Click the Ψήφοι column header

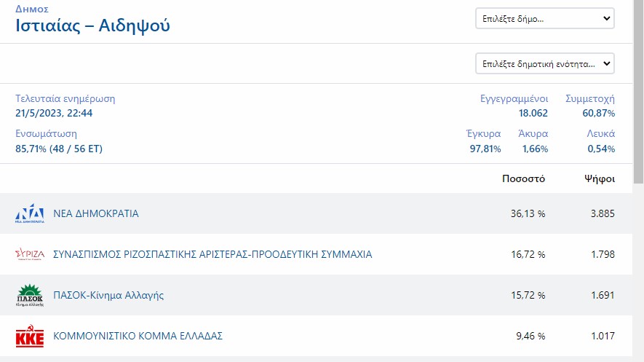(600, 178)
